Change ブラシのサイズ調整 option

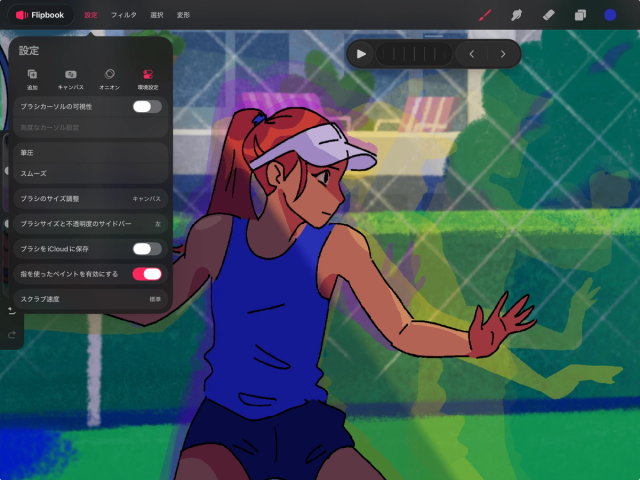tap(91, 199)
